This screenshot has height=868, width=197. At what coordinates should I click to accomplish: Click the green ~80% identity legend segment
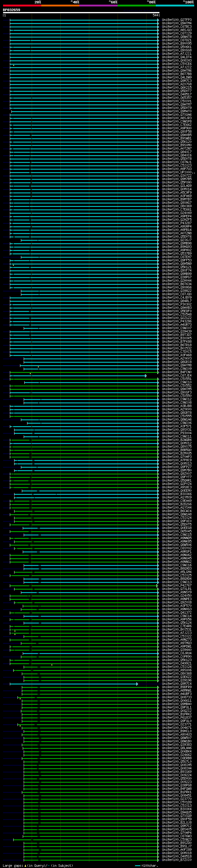137,6
